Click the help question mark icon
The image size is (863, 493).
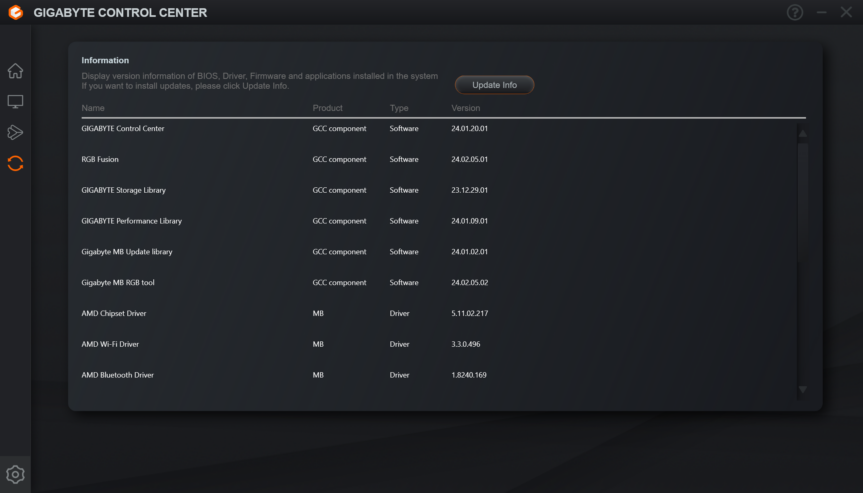tap(795, 12)
